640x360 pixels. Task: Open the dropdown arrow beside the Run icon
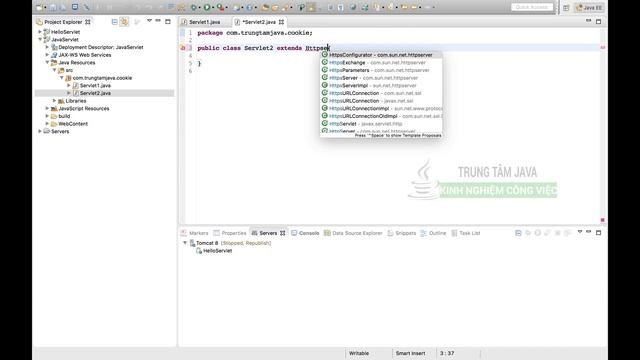pos(213,7)
